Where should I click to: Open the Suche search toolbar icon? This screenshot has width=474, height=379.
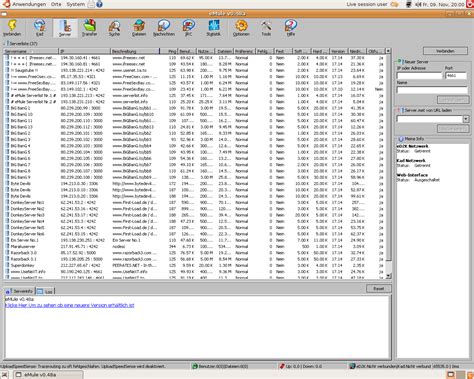(x=114, y=28)
